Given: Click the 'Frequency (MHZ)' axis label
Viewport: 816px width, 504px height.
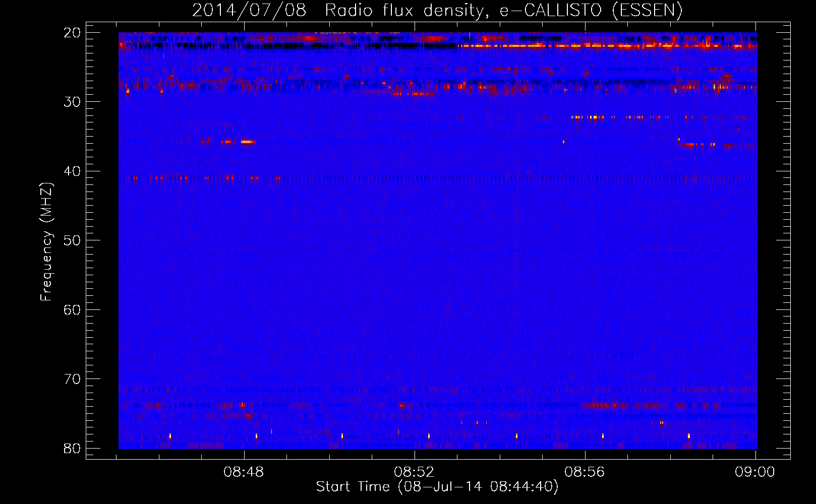Looking at the screenshot, I should [x=46, y=242].
